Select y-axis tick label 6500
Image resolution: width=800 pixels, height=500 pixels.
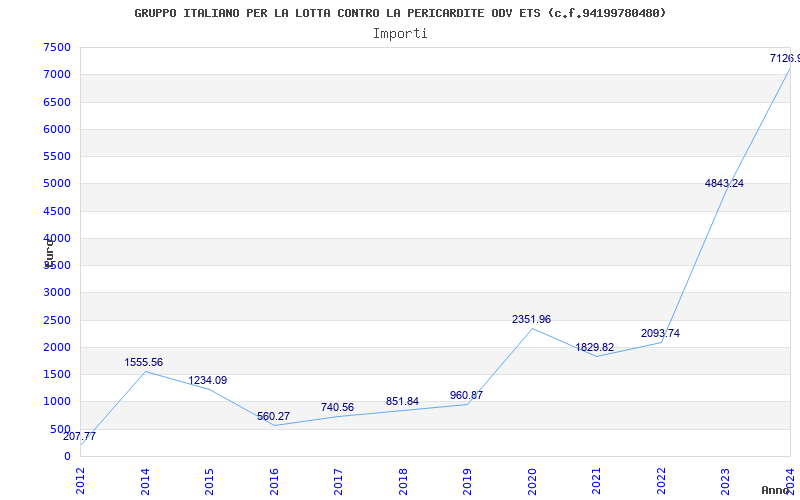57,102
